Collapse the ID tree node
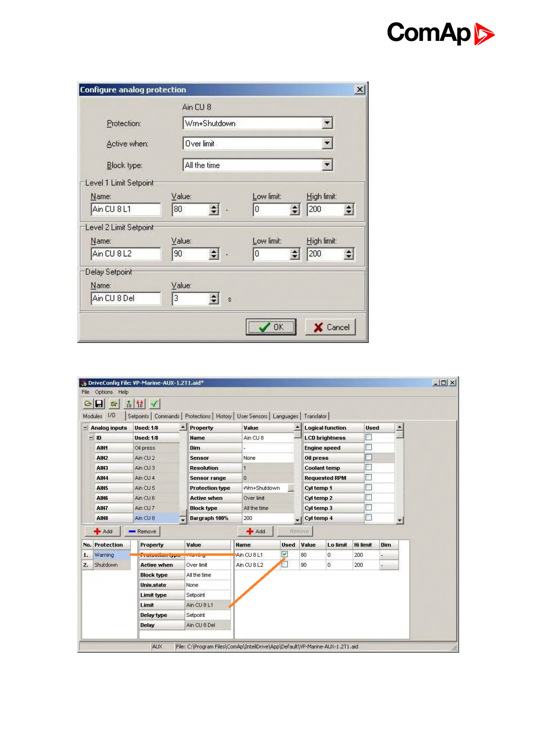This screenshot has height=756, width=535. (x=91, y=438)
